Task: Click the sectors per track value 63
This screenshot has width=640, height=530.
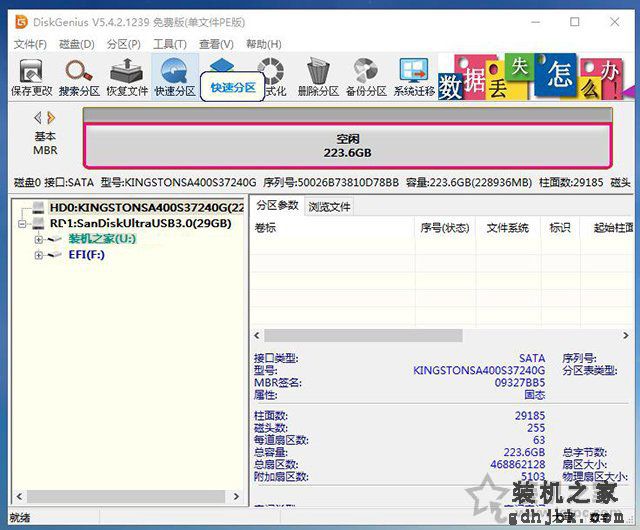Action: (539, 440)
